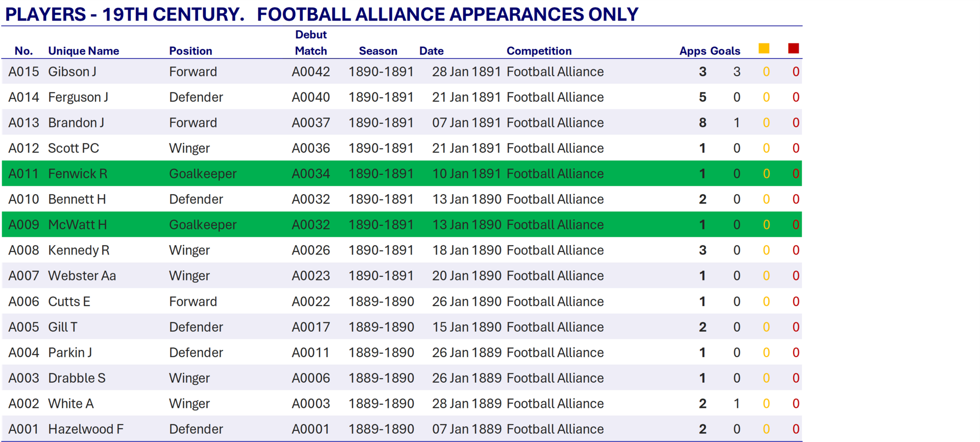Click player number A001
The image size is (980, 442).
23,429
